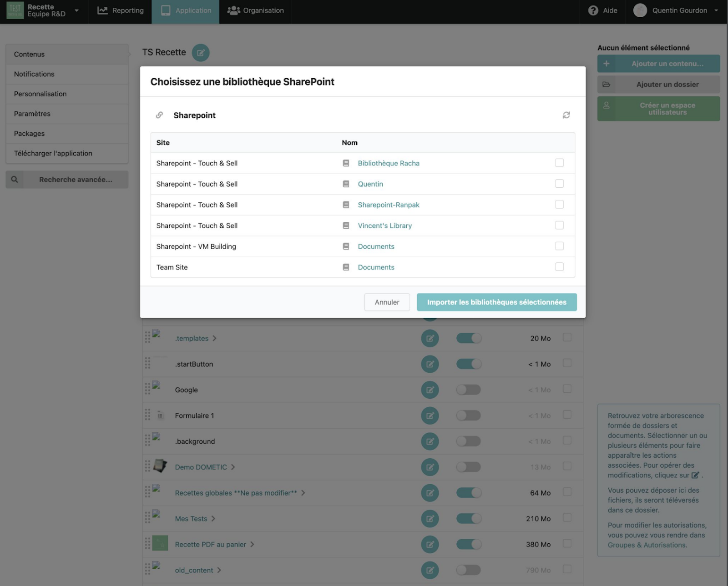The image size is (728, 586).
Task: Click the edit icon for .background row
Action: [430, 441]
